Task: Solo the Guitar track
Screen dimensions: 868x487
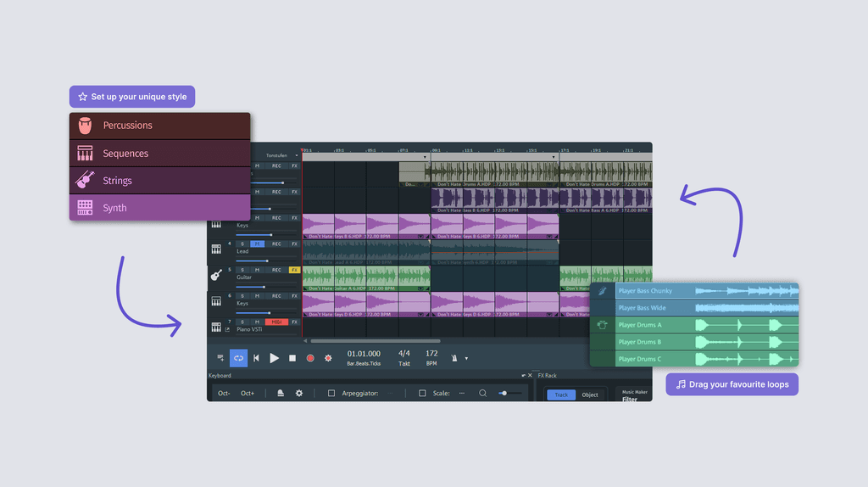Action: 242,270
